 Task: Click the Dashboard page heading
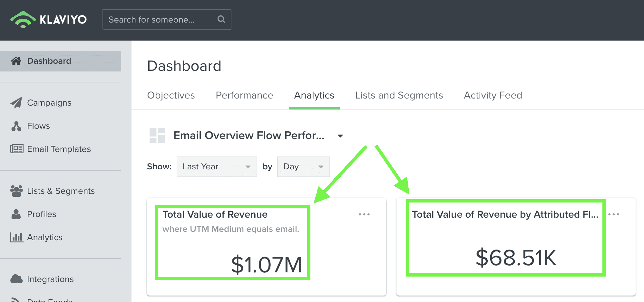(x=184, y=66)
